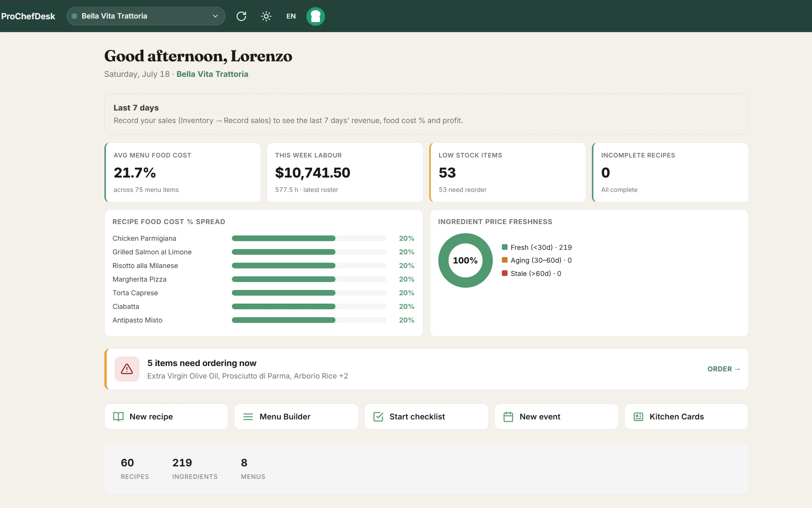Click the green Fresh legend swatch
812x508 pixels.
pyautogui.click(x=505, y=247)
